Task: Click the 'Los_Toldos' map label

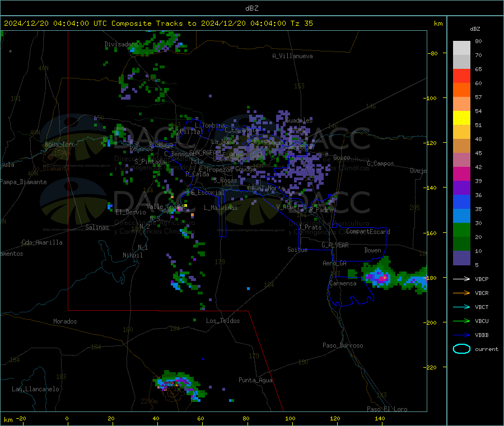Action: pos(223,321)
